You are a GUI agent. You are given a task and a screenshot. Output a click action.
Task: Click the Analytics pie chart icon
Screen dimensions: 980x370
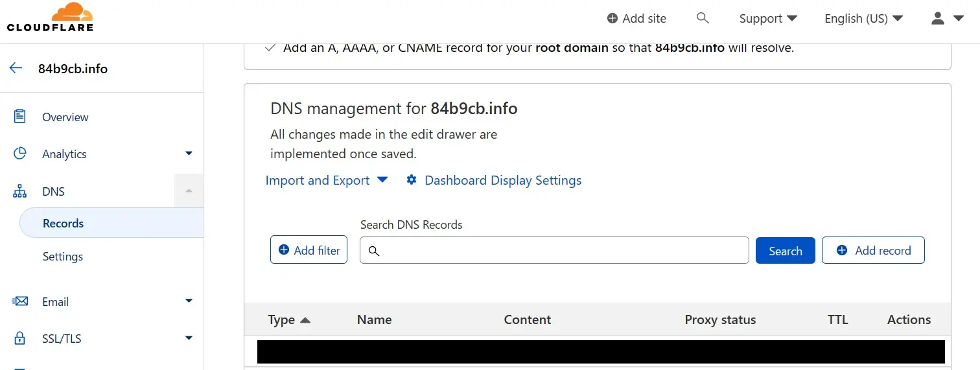click(20, 154)
